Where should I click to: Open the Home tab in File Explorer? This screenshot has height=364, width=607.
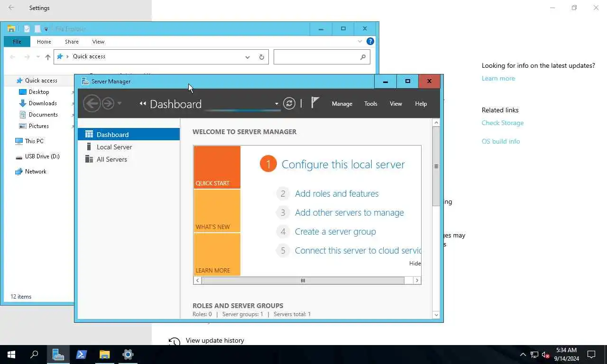(44, 42)
